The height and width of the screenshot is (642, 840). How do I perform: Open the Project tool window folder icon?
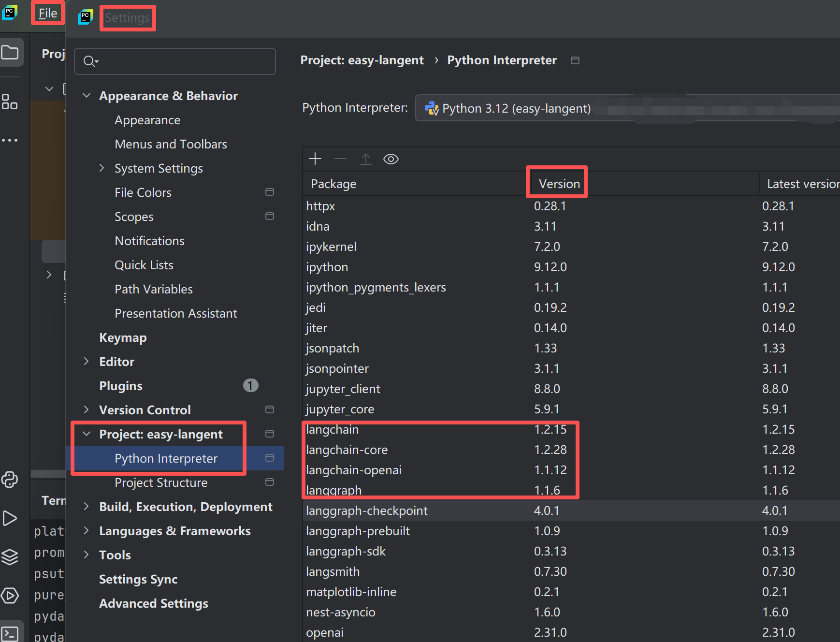(10, 52)
